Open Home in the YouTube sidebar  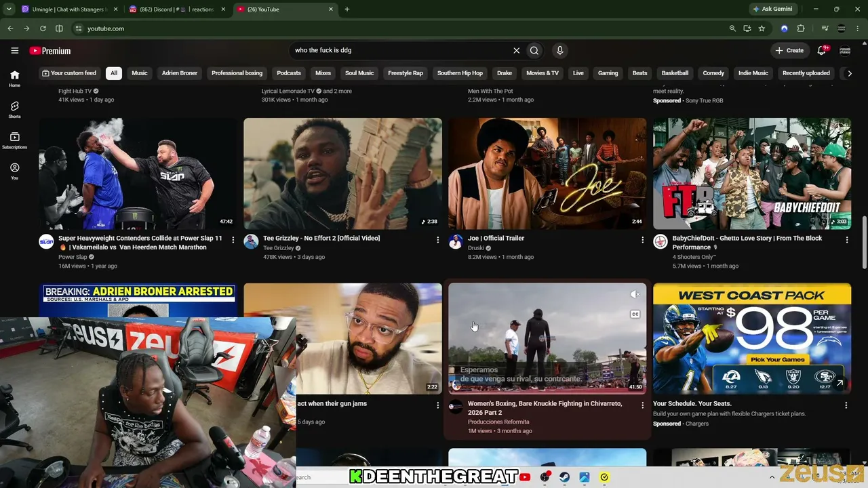click(14, 79)
